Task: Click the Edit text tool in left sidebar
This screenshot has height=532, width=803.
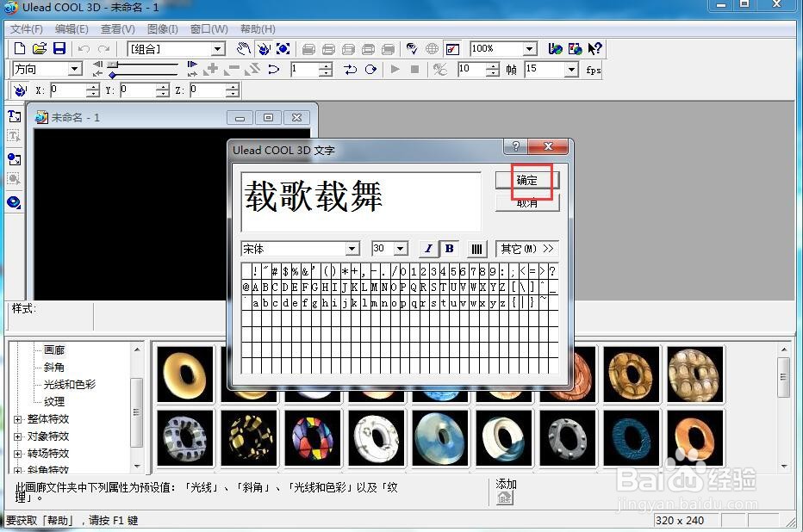Action: point(15,137)
